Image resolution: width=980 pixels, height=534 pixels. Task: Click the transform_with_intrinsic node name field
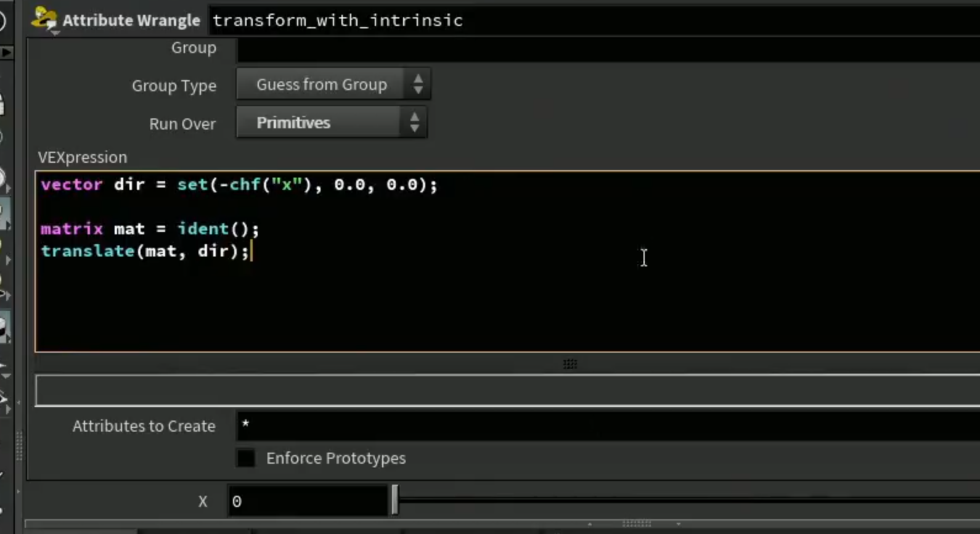pyautogui.click(x=594, y=20)
